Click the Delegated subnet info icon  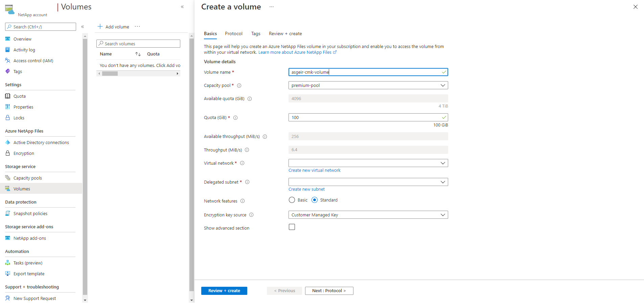[x=247, y=182]
